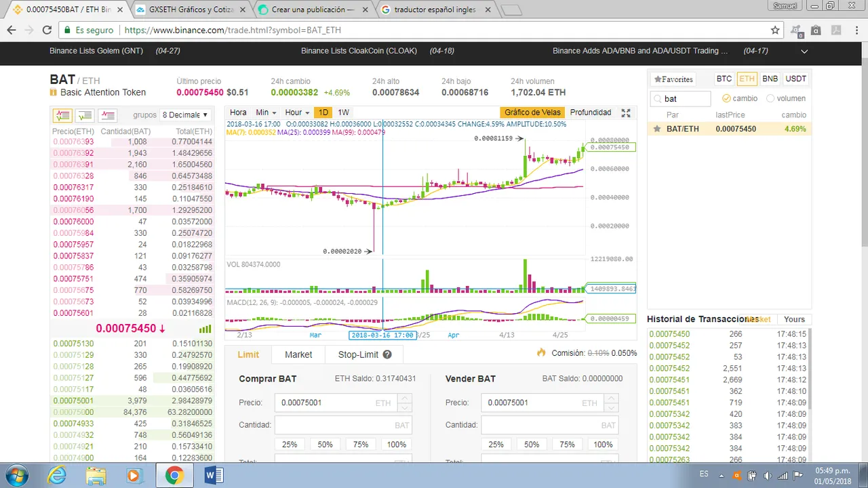868x488 pixels.
Task: Select BNB market filter
Action: [x=770, y=79]
